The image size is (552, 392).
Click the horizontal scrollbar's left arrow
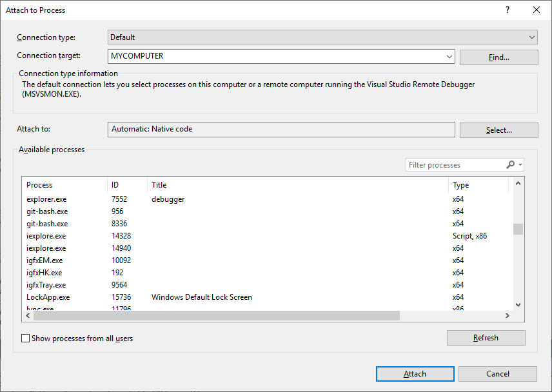27,315
